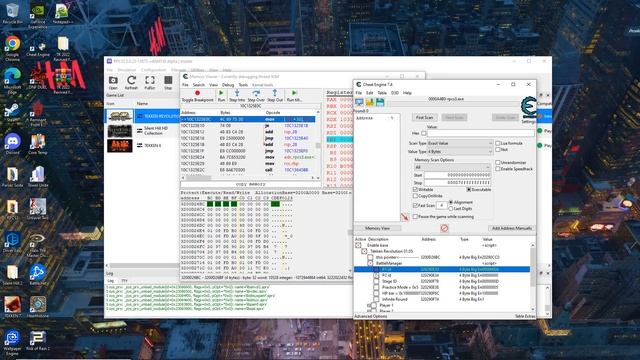Expand the Player 1 group
640x360 pixels.
[369, 305]
